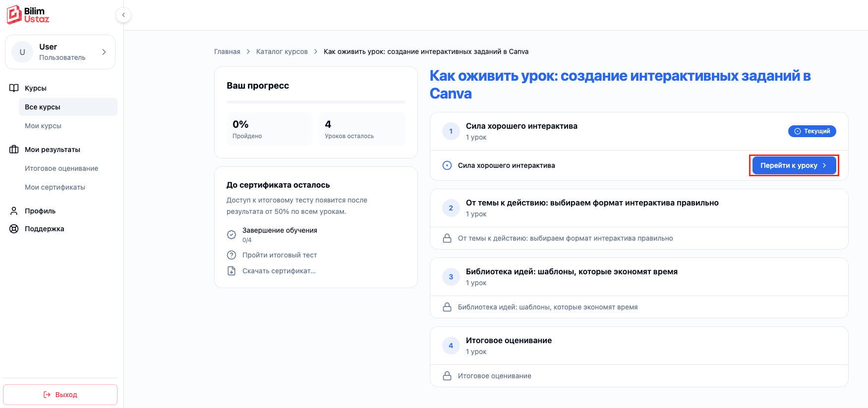Click the circle icon beside lesson Сила хорошего интерактива

[x=447, y=165]
